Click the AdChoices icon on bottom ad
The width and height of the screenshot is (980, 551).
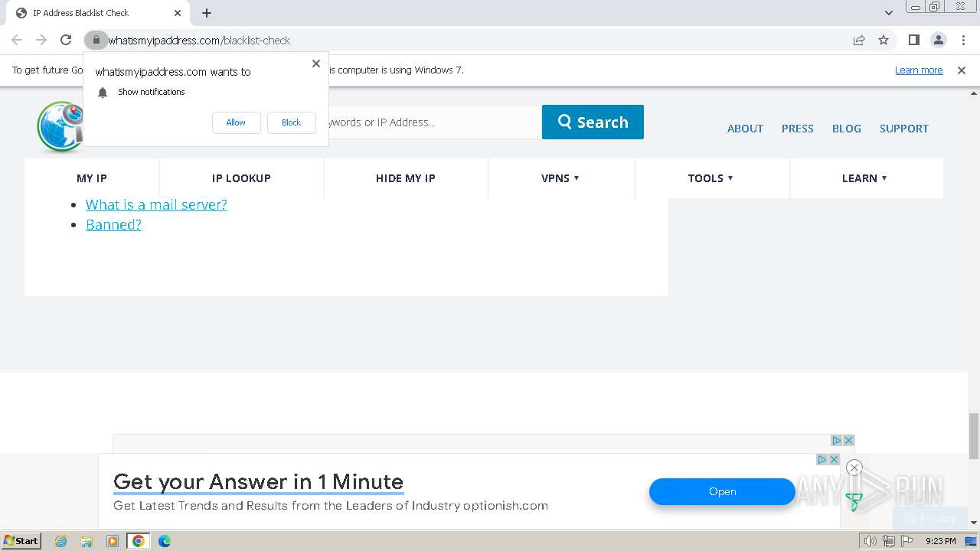(822, 460)
